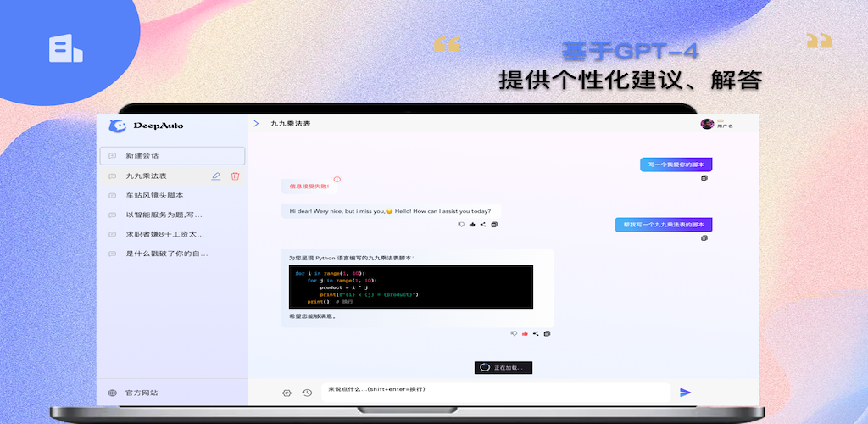Copy the 写一个我爱你的脚本 message
The image size is (868, 424).
coord(704,178)
